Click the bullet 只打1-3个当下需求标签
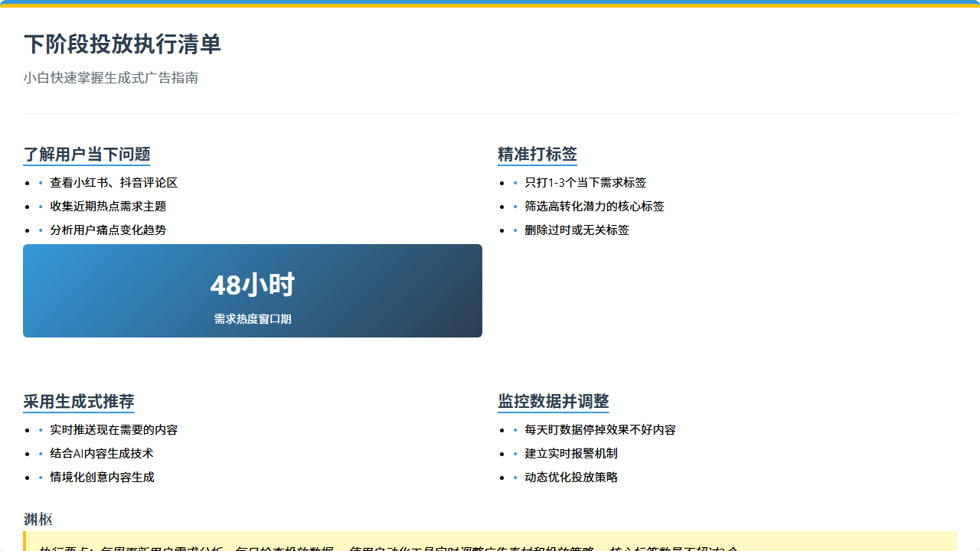Screen dimensions: 980x551 click(586, 183)
